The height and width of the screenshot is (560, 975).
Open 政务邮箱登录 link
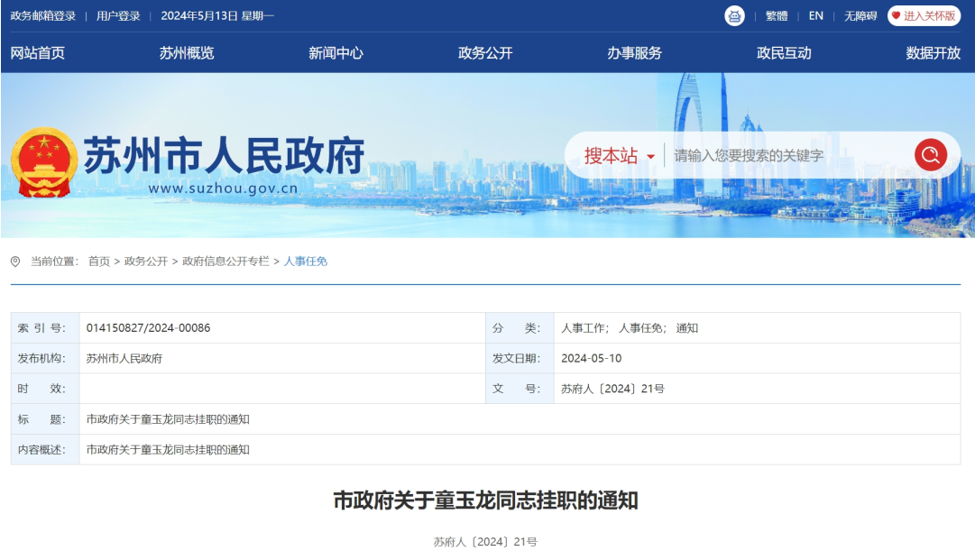[43, 15]
